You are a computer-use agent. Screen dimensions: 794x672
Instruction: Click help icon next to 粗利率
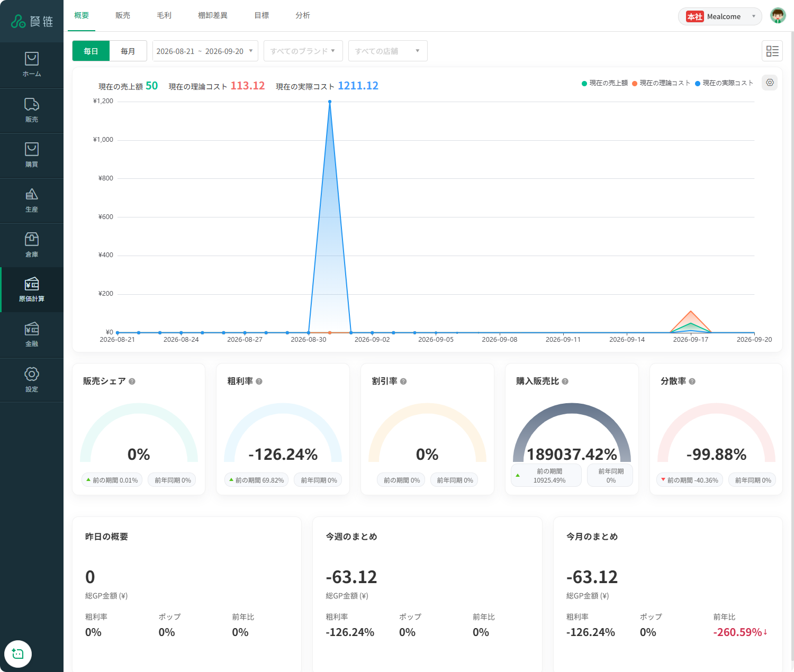pos(259,382)
